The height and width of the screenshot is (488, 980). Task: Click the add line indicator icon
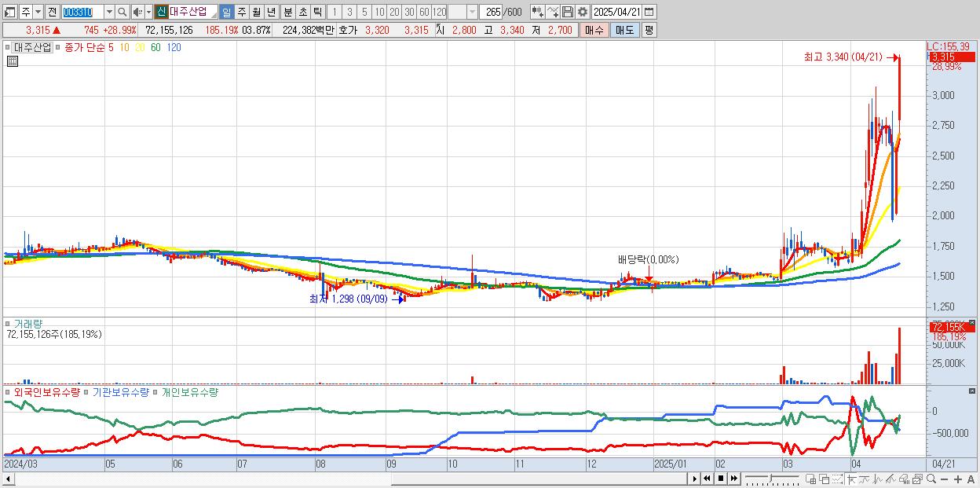553,12
